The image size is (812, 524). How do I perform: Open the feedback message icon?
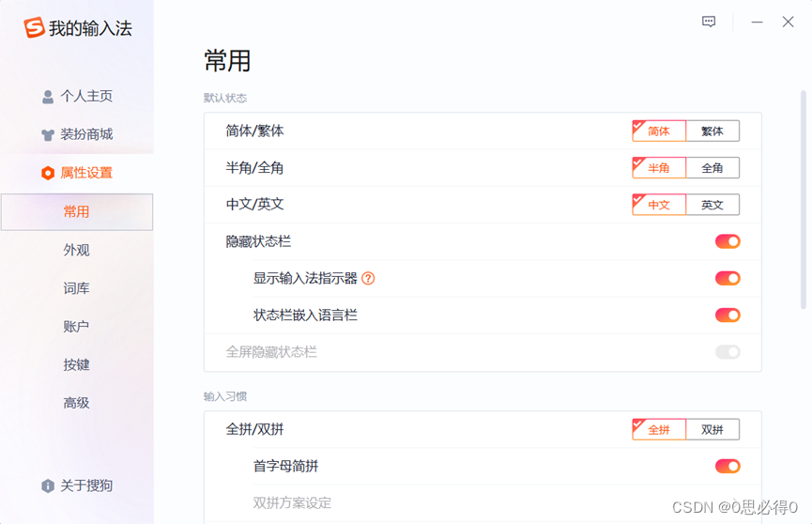click(x=709, y=22)
